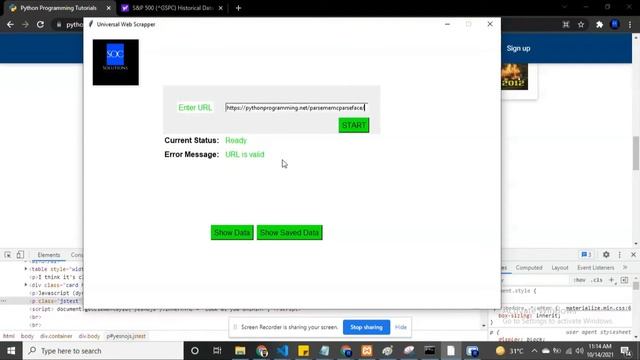Expand more DevTools style tabs chevron
Screen dimensions: 640x360
coord(625,267)
